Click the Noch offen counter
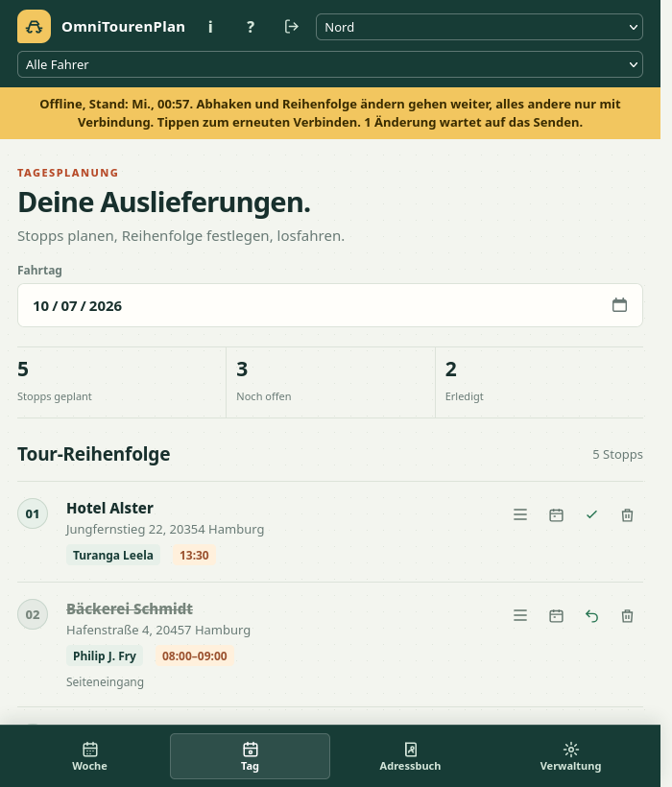The image size is (672, 787). (331, 382)
